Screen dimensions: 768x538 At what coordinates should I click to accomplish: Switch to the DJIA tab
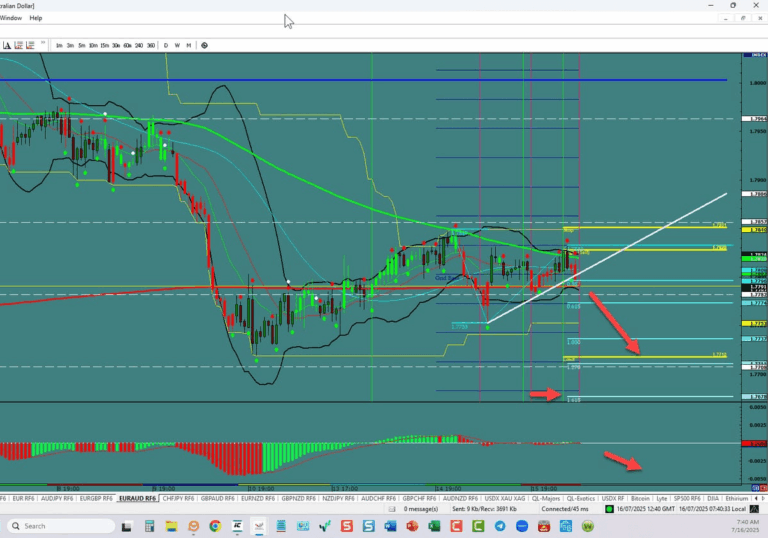pyautogui.click(x=713, y=498)
